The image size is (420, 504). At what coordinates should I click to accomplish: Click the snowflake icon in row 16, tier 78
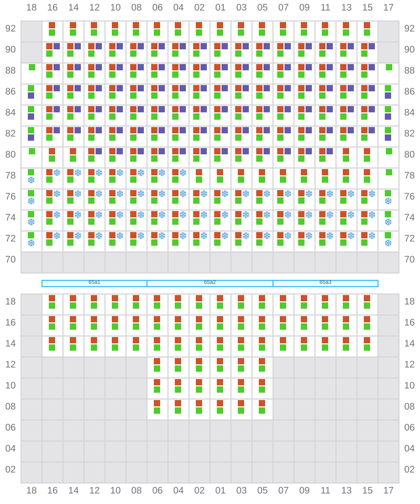click(57, 172)
